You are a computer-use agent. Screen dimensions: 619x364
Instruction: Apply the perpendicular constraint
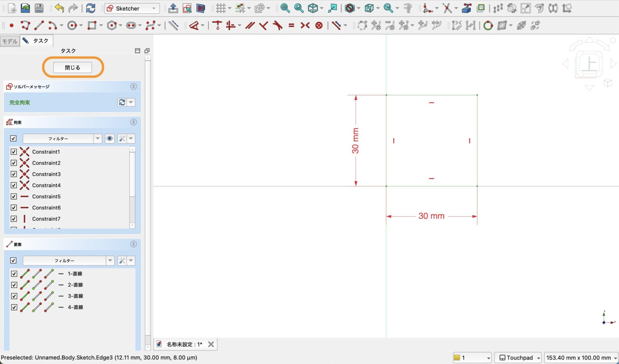coord(264,25)
